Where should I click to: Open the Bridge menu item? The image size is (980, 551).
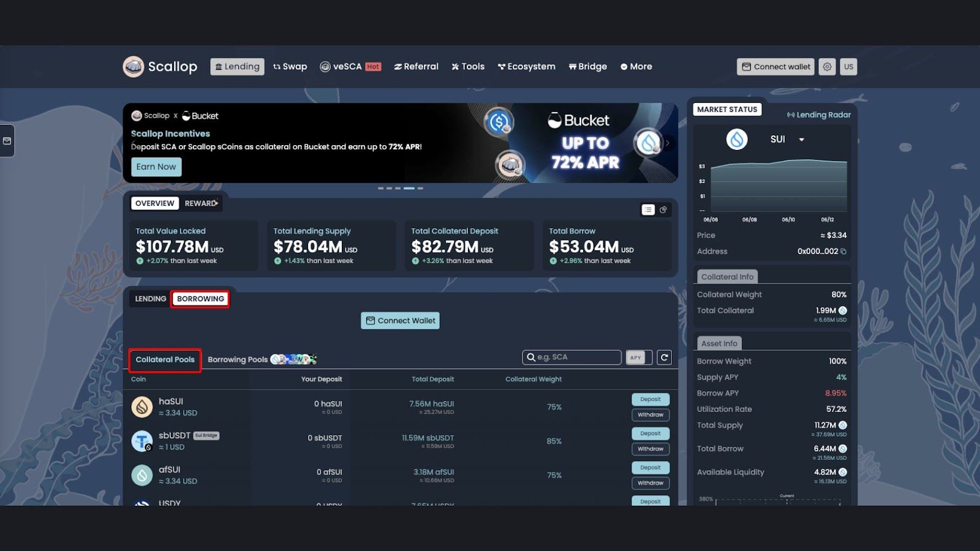pyautogui.click(x=587, y=67)
